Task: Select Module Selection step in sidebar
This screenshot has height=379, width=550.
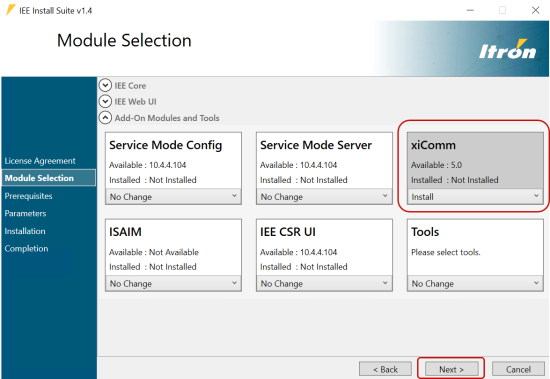Action: [48, 178]
